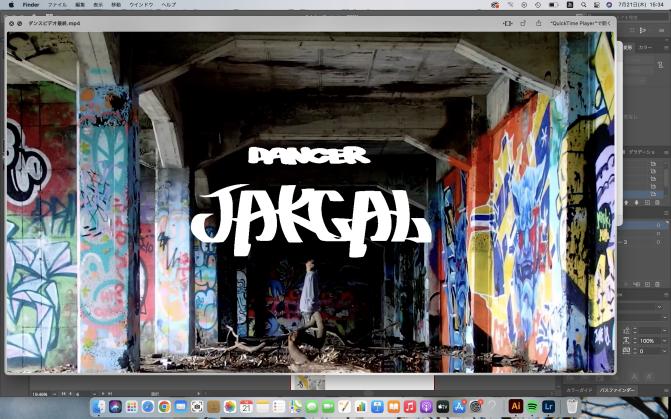This screenshot has width=671, height=419.
Task: Click the stepper beside the 100% field
Action: click(x=634, y=341)
